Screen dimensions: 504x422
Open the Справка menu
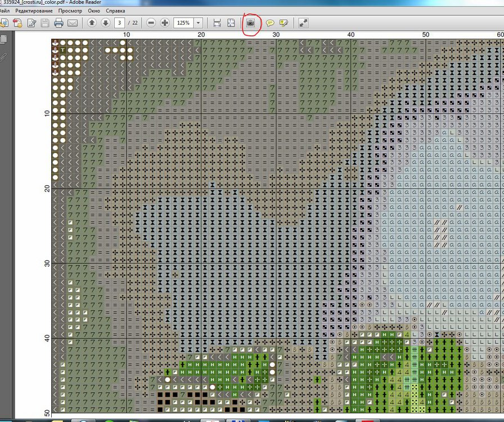(116, 11)
